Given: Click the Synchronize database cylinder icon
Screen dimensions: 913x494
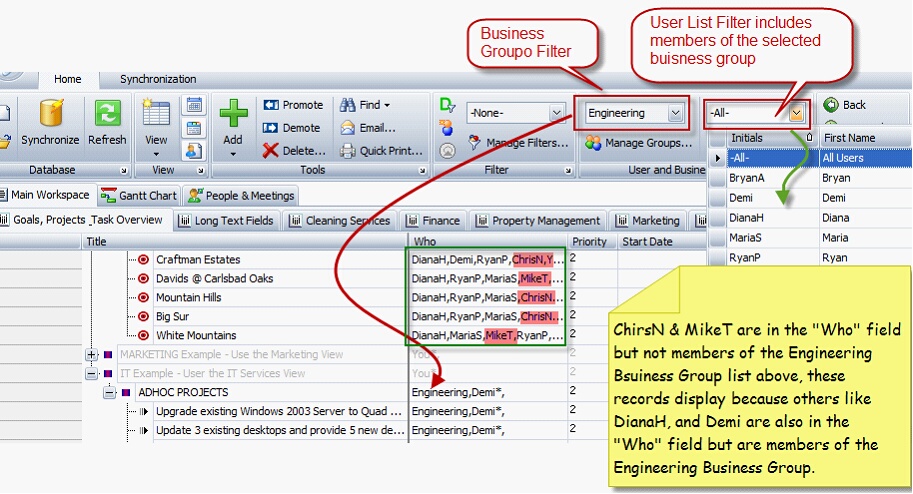Looking at the screenshot, I should click(x=50, y=112).
